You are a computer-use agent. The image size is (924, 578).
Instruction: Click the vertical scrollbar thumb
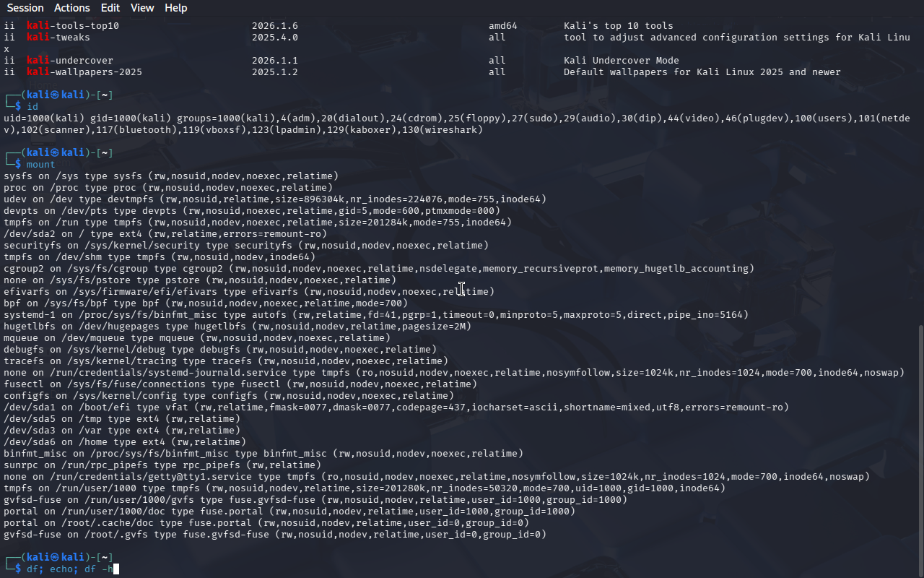pos(920,448)
